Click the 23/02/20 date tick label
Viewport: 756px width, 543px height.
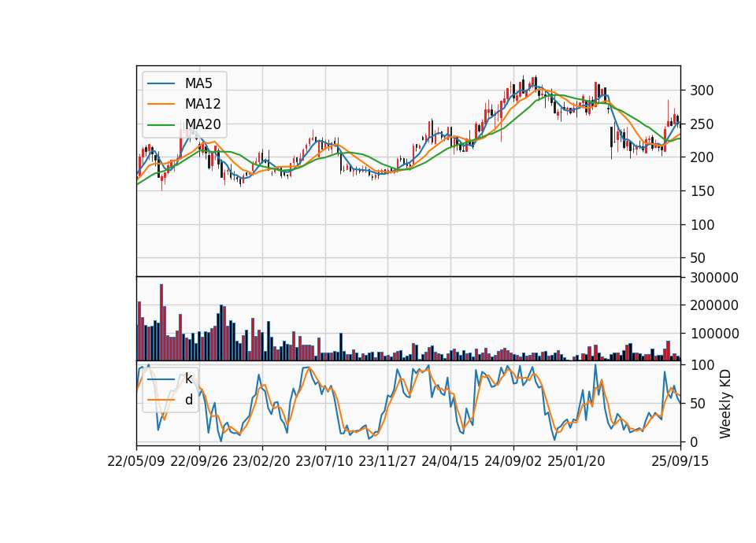[x=261, y=462]
